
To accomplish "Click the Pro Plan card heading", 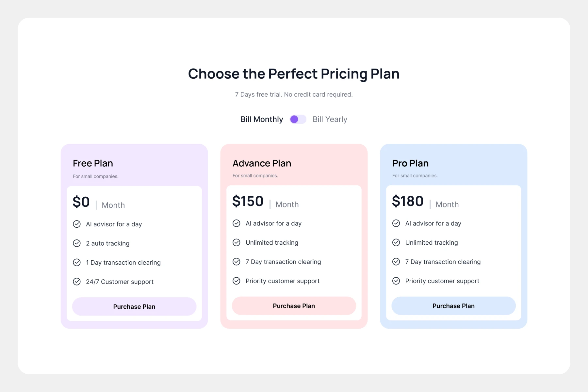I will 410,163.
